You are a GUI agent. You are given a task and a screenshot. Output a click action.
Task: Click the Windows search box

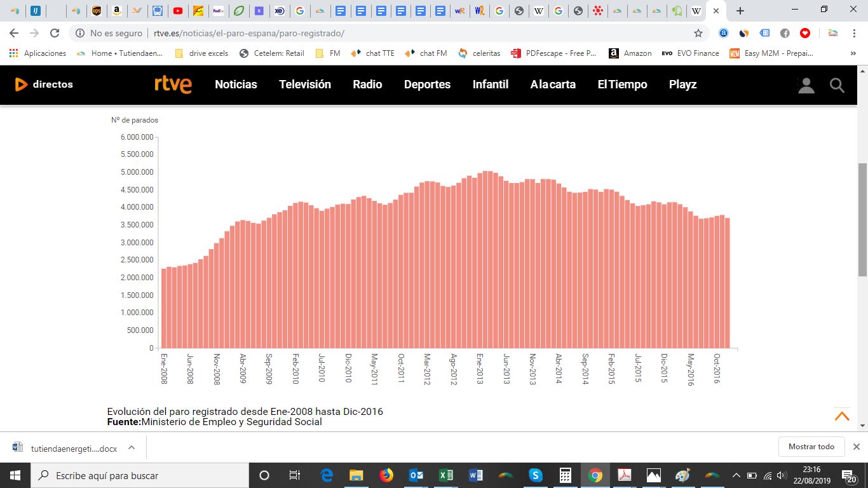pyautogui.click(x=140, y=475)
